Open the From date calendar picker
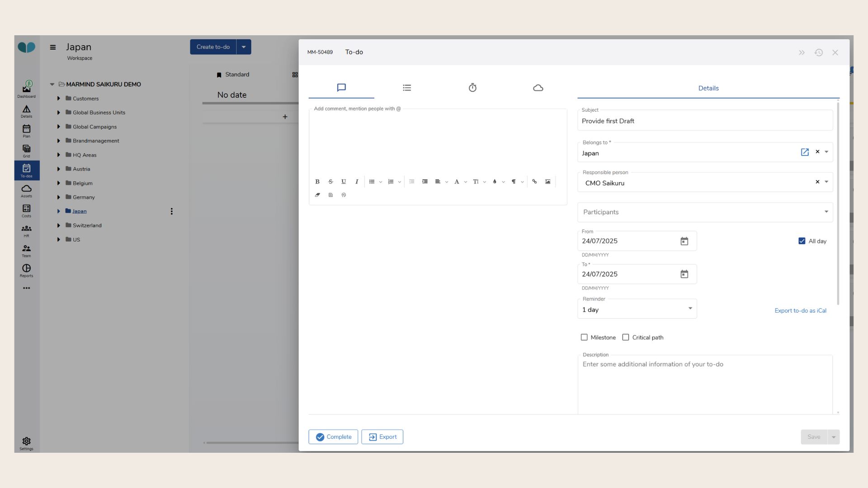This screenshot has height=488, width=868. pyautogui.click(x=684, y=241)
